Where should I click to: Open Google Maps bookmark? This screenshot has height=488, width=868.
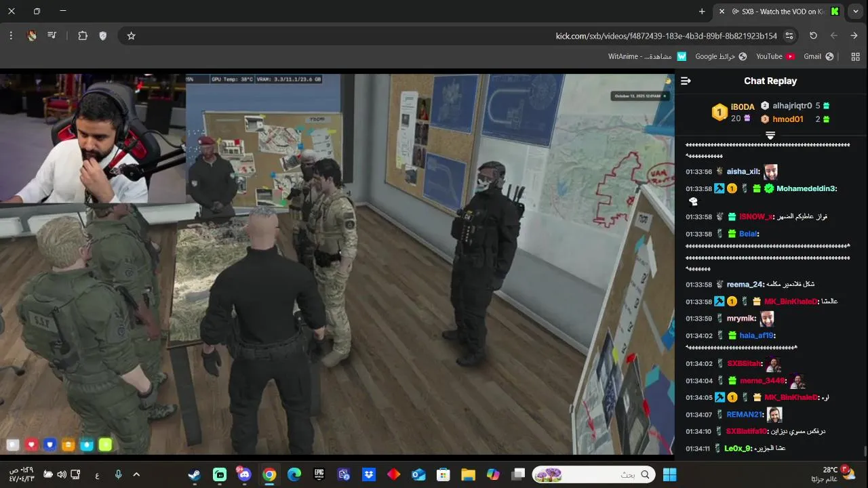[x=721, y=56]
